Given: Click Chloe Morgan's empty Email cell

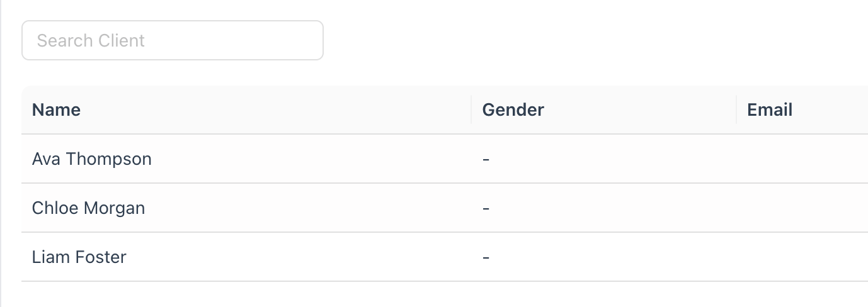Looking at the screenshot, I should point(800,208).
